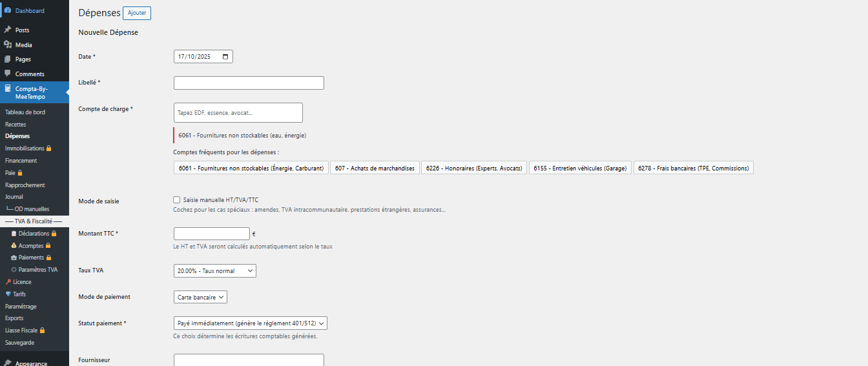The height and width of the screenshot is (366, 868).
Task: Focus the Montant TTC input field
Action: coord(211,234)
